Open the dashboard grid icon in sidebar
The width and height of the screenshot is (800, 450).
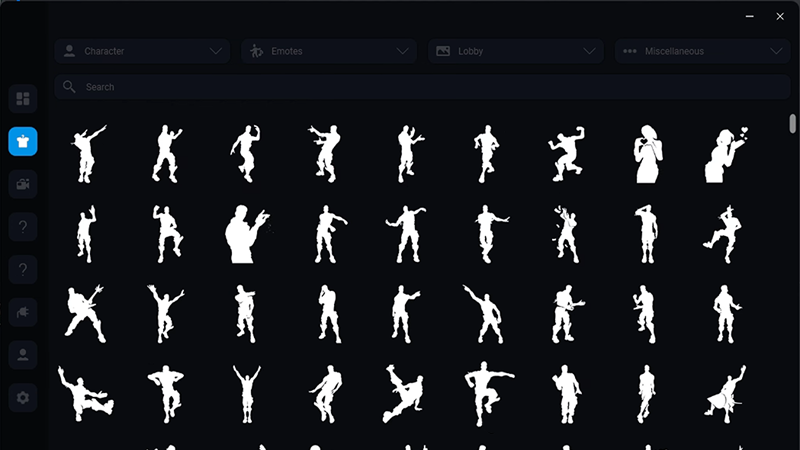pyautogui.click(x=23, y=98)
